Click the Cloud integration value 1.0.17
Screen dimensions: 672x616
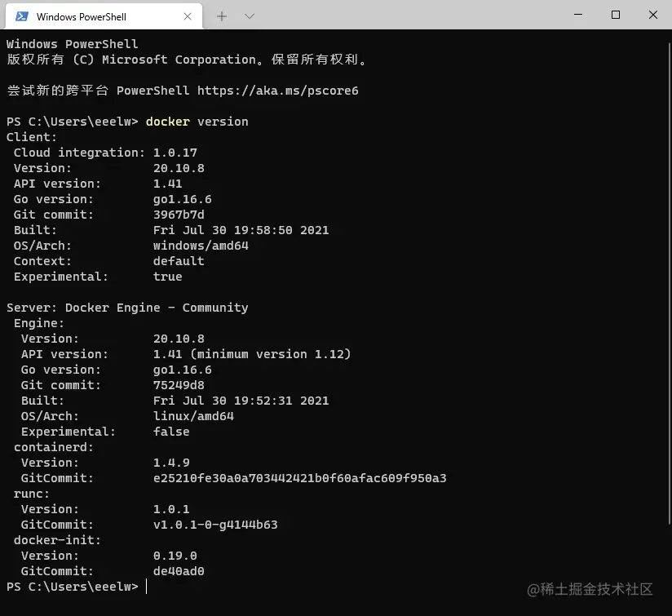click(175, 153)
